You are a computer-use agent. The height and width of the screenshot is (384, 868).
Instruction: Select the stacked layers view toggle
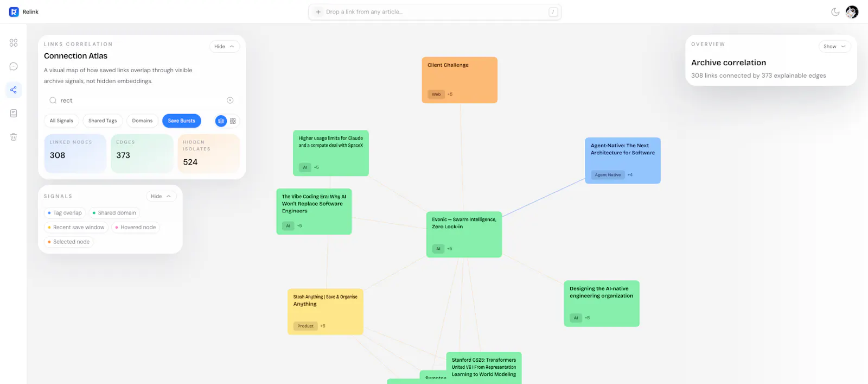[221, 121]
